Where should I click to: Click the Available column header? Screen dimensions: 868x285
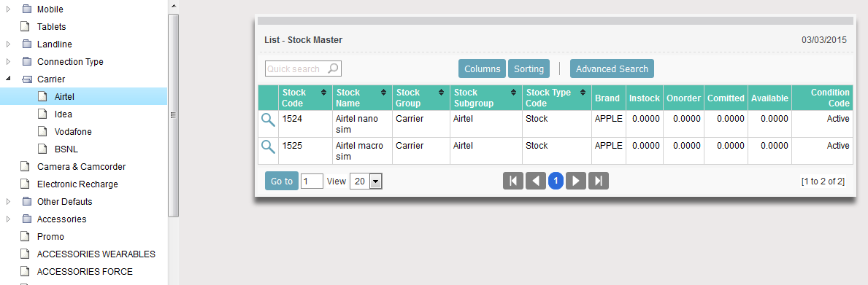coord(769,98)
